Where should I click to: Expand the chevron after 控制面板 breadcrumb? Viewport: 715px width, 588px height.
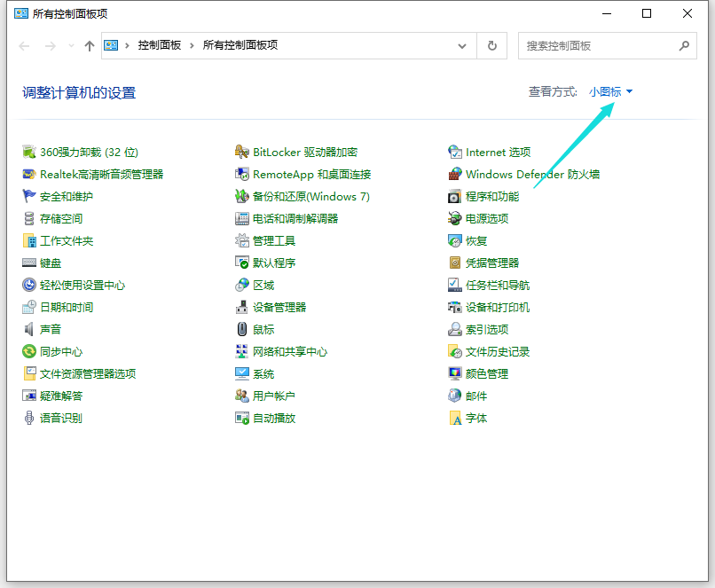(x=190, y=45)
